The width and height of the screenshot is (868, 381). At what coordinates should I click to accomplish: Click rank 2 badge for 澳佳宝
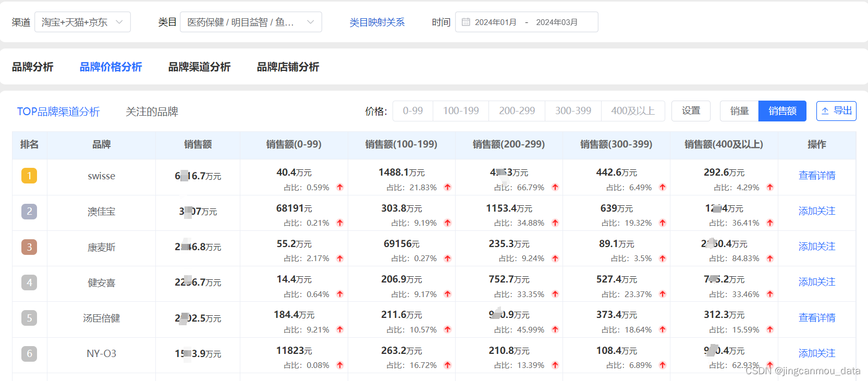pos(29,211)
